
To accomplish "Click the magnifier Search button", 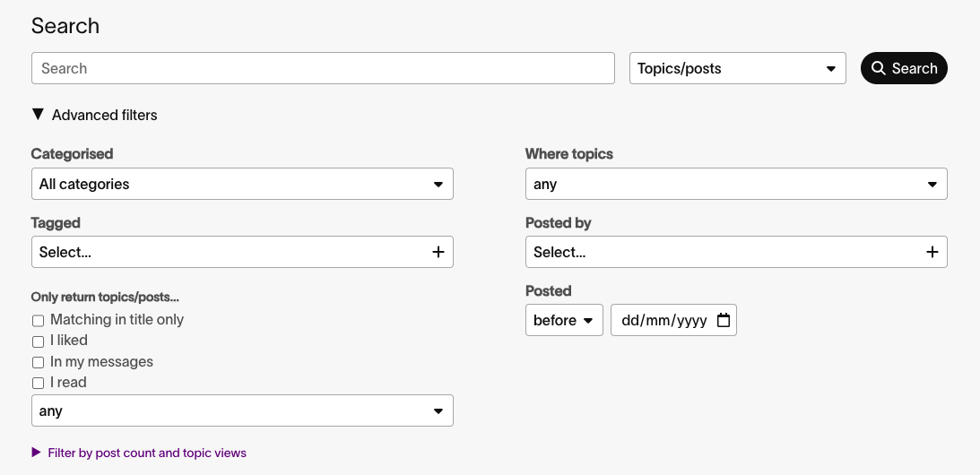I will point(904,68).
